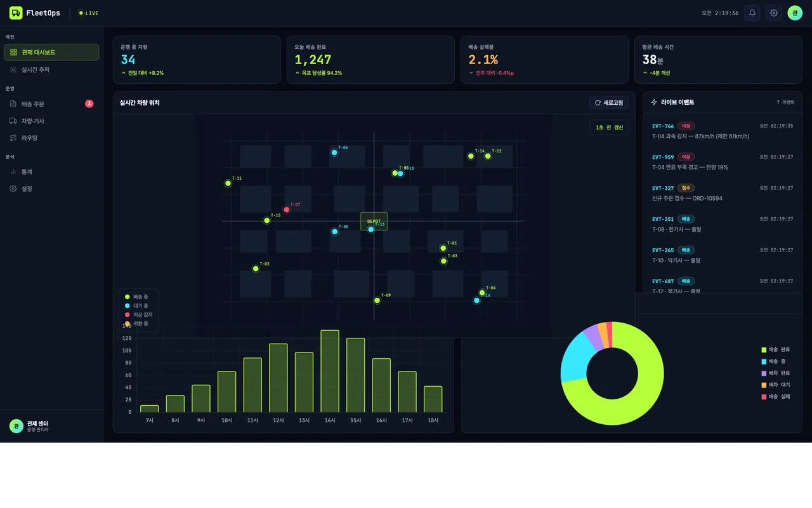Click the 14시 bar in chart
The image size is (812, 508).
[330, 371]
